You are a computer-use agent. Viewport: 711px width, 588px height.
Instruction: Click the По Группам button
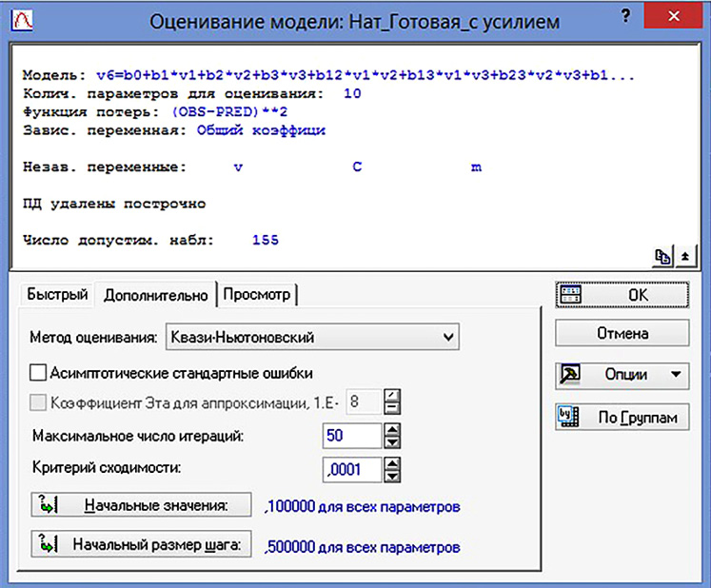(622, 417)
